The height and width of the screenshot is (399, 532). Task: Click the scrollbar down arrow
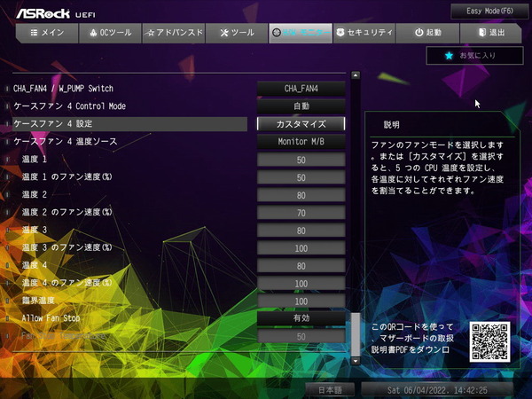pyautogui.click(x=356, y=361)
